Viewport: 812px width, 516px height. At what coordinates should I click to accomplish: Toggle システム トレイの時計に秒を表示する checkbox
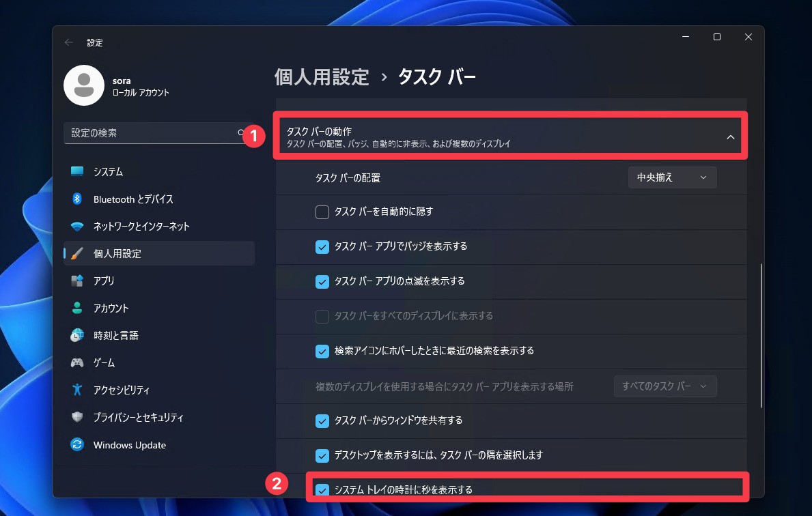(322, 489)
